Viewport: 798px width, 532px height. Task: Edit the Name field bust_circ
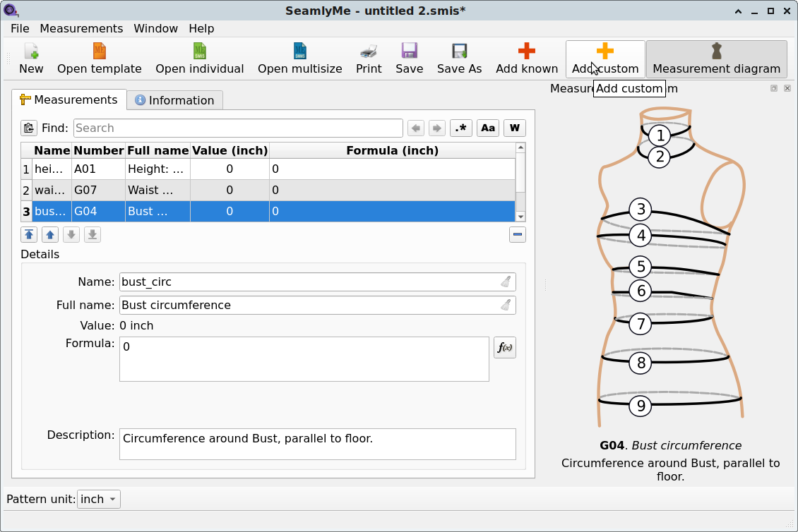(x=318, y=282)
